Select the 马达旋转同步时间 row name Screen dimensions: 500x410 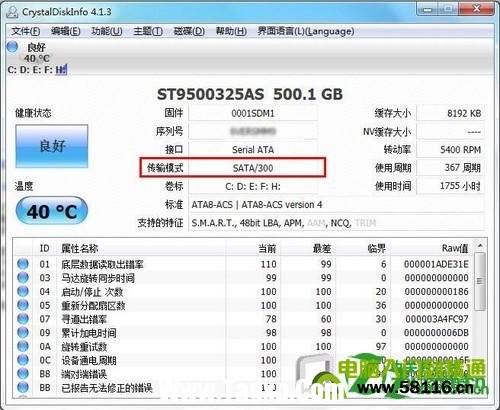tap(98, 278)
